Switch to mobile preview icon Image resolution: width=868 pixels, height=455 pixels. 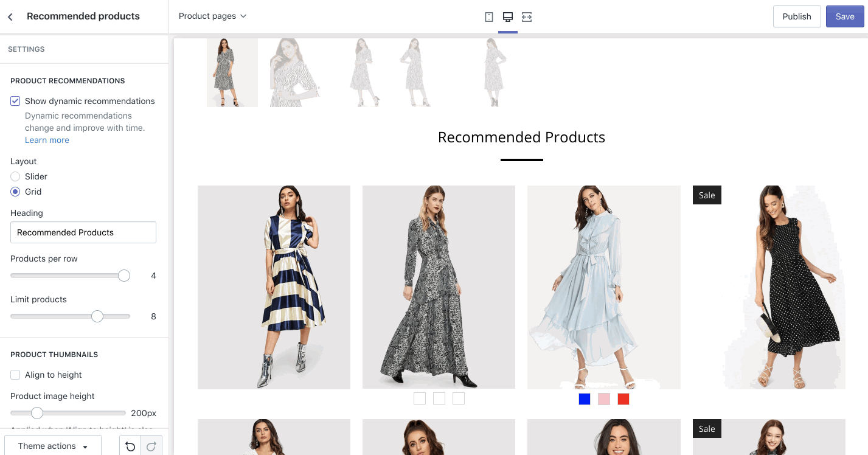(x=488, y=17)
